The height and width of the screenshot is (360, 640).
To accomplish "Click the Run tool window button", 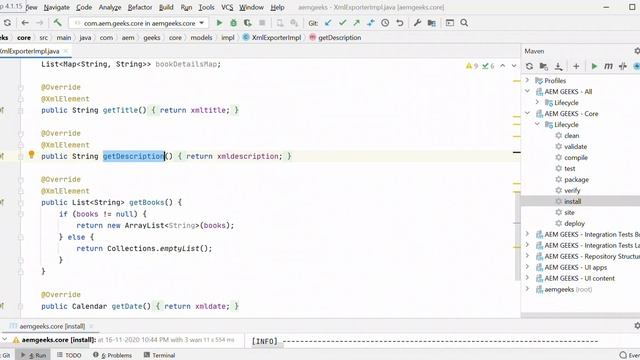I will point(33,355).
